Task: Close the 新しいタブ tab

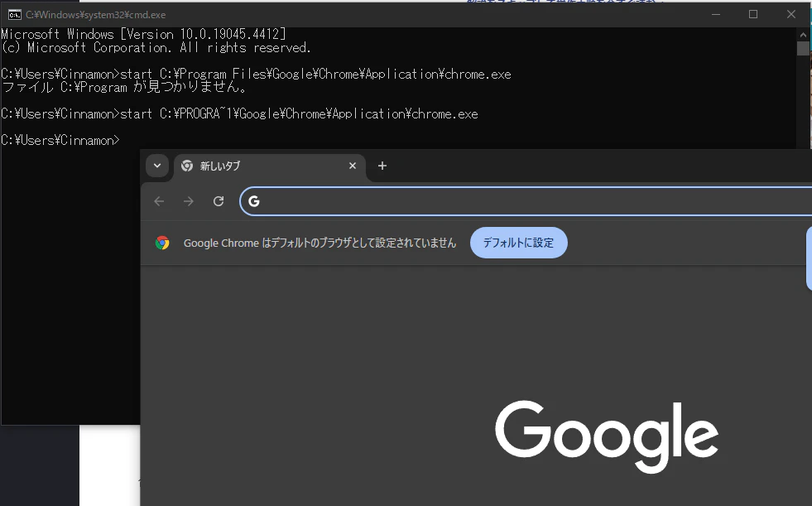Action: coord(353,166)
